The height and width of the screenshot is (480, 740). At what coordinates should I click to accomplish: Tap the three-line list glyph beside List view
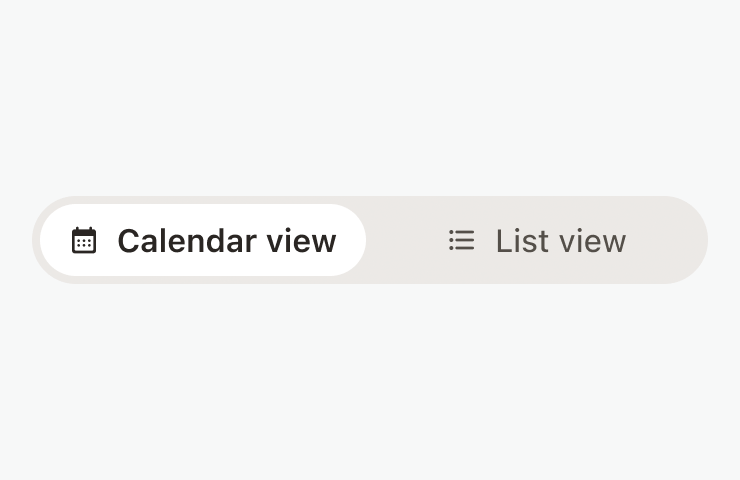click(461, 240)
